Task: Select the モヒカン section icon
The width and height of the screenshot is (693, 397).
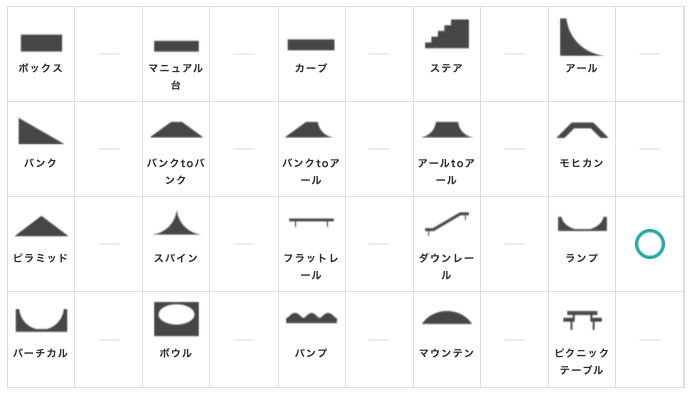Action: coord(582,130)
